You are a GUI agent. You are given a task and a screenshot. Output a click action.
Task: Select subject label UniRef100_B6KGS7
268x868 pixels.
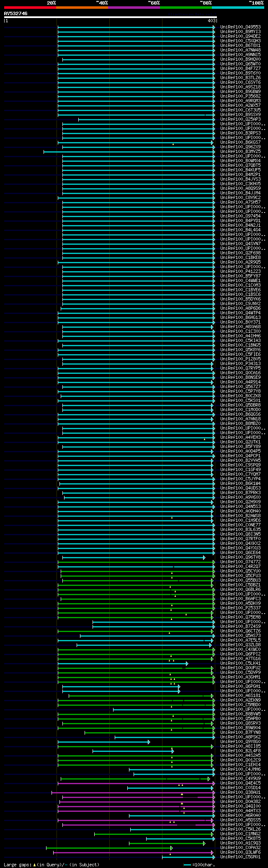click(x=241, y=142)
